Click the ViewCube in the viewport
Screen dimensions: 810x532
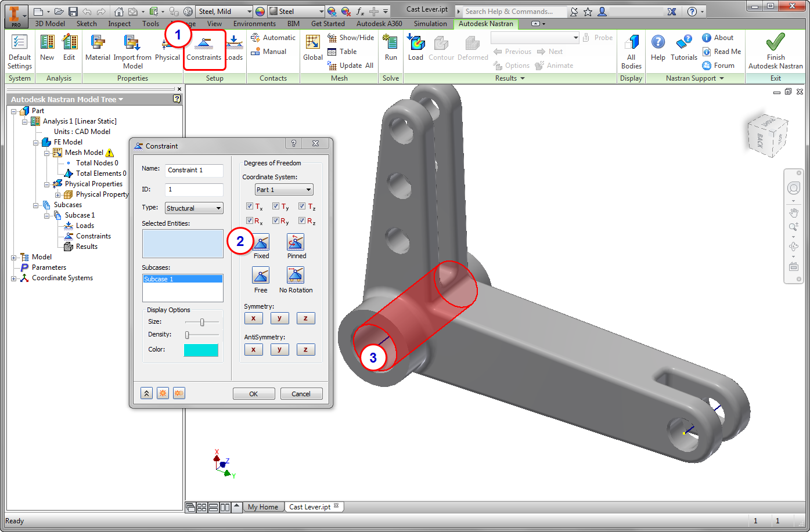click(768, 136)
